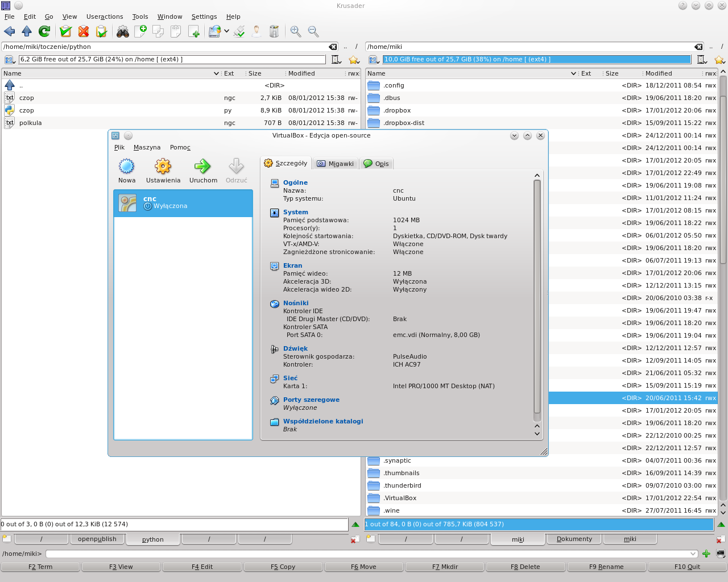Open the Porty szeregowe link
The image size is (728, 582).
pyautogui.click(x=311, y=400)
